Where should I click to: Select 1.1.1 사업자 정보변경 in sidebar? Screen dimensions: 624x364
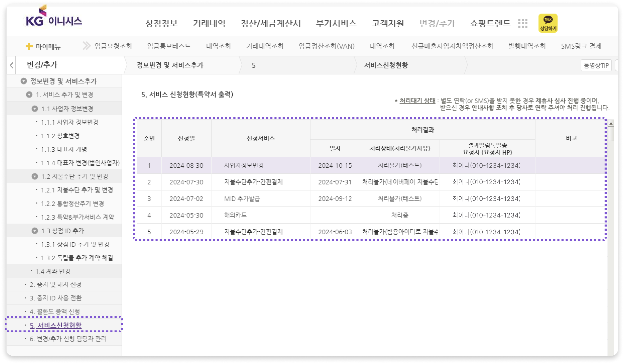[x=70, y=122]
